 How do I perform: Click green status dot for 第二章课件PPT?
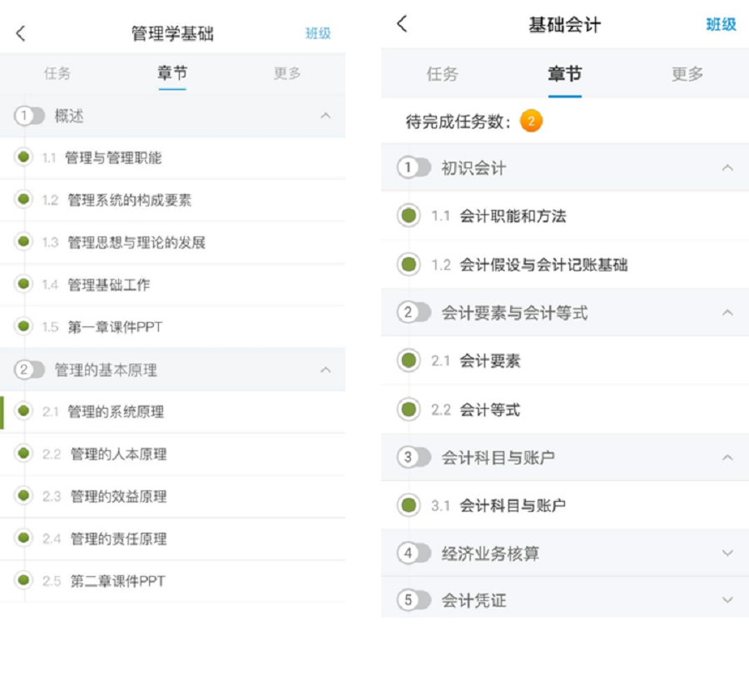pos(24,580)
